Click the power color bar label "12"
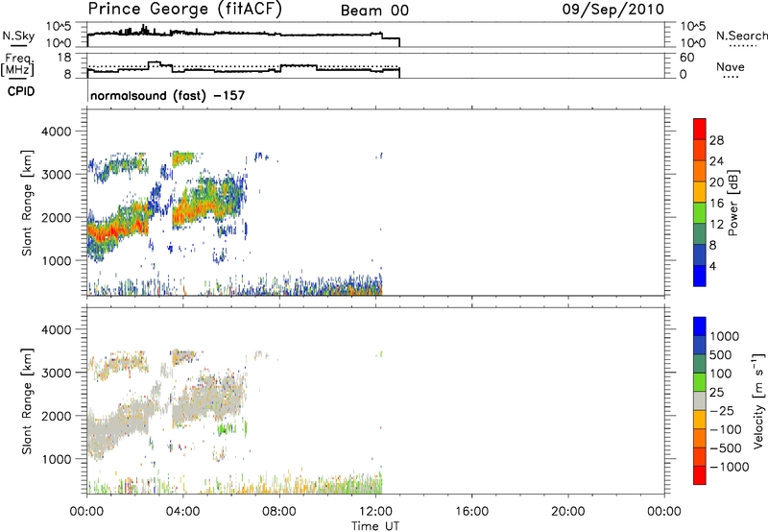Viewport: 768px width, 532px height. (x=716, y=225)
